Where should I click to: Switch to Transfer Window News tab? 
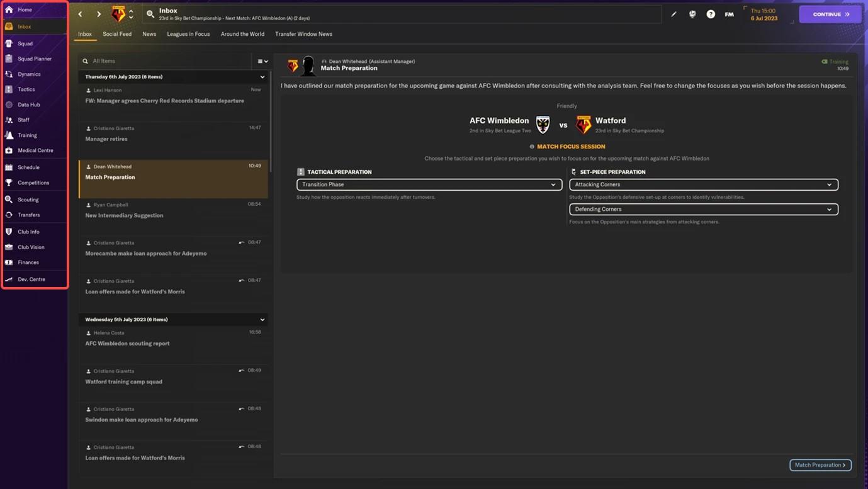pyautogui.click(x=303, y=34)
